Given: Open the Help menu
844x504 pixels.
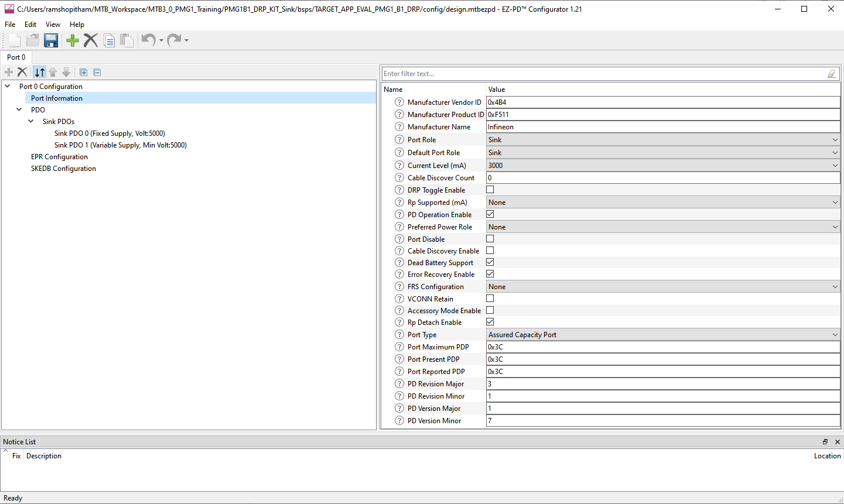Looking at the screenshot, I should (x=77, y=25).
